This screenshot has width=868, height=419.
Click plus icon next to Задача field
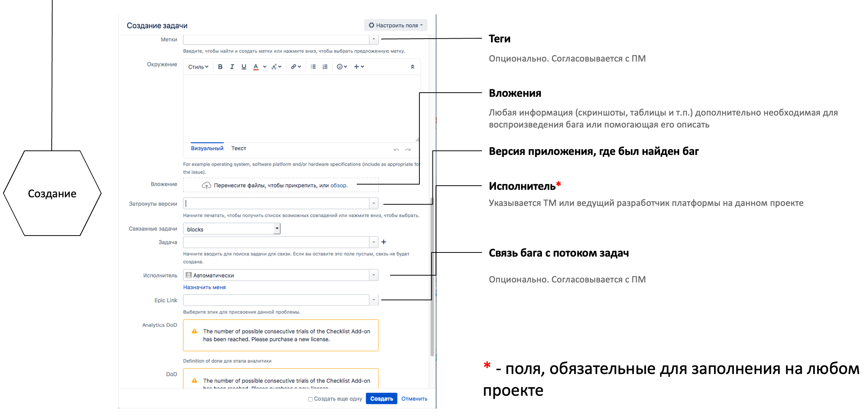tap(384, 242)
